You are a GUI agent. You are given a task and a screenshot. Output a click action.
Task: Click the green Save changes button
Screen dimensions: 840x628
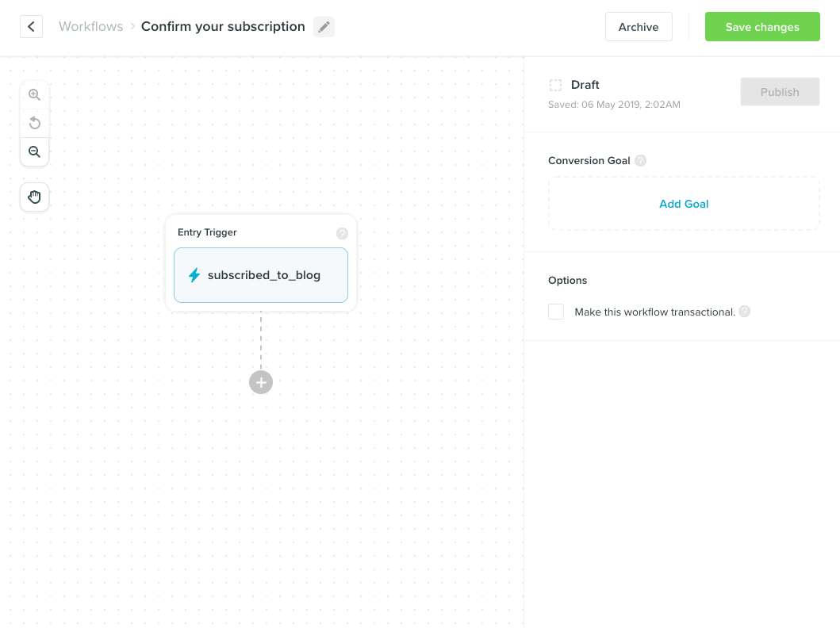(x=762, y=26)
